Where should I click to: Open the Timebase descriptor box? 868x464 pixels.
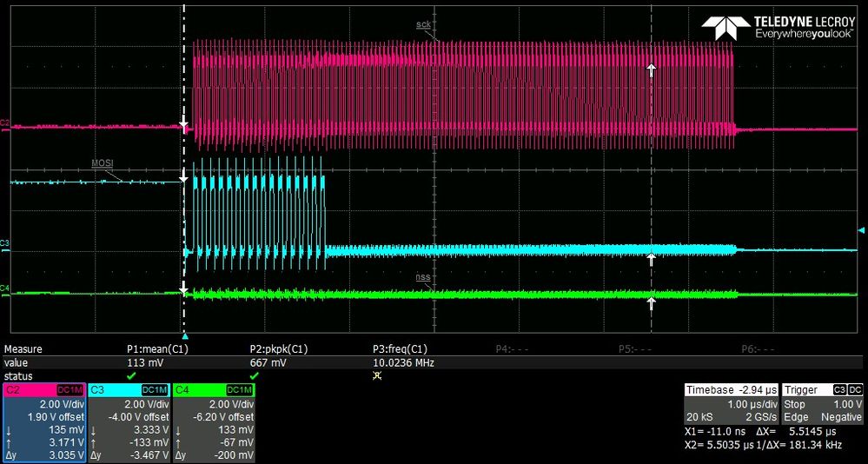coord(730,404)
